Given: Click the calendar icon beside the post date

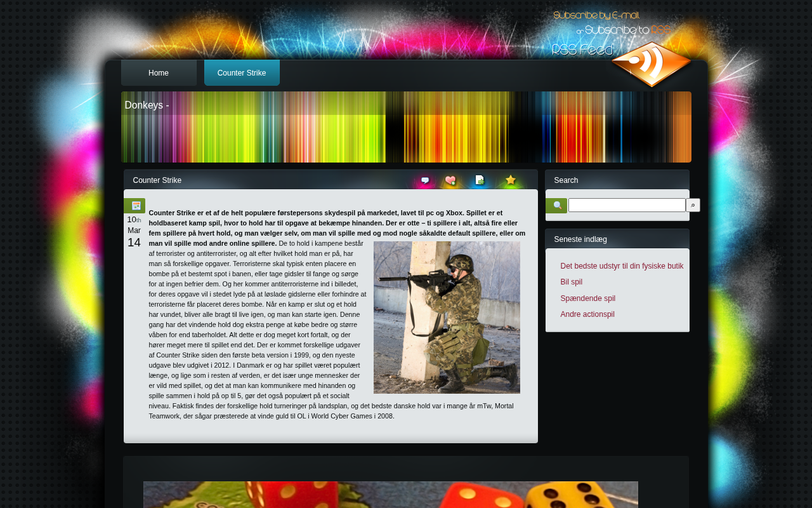Looking at the screenshot, I should (135, 206).
